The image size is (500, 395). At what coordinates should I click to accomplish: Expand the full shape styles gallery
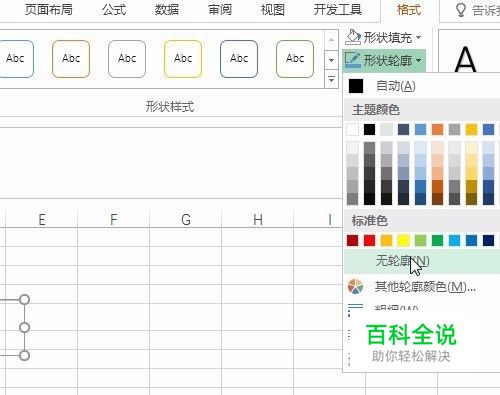(331, 80)
